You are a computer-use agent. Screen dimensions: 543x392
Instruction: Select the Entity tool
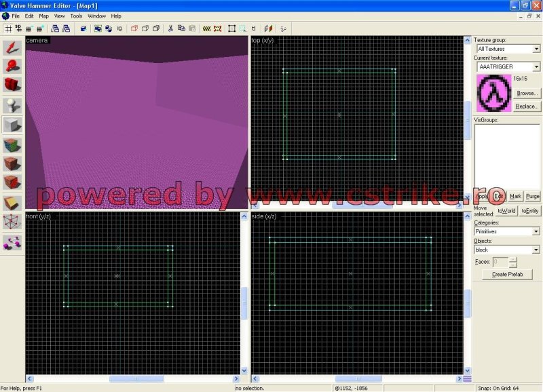(x=12, y=105)
